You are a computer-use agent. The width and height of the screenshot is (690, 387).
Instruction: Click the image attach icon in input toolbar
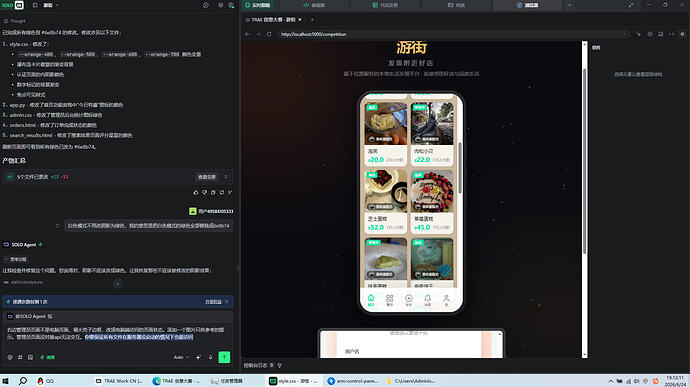point(30,358)
